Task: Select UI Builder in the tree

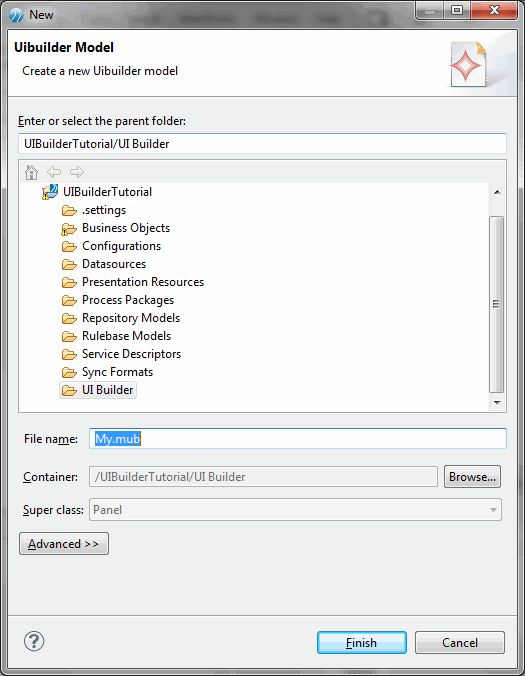Action: (107, 390)
